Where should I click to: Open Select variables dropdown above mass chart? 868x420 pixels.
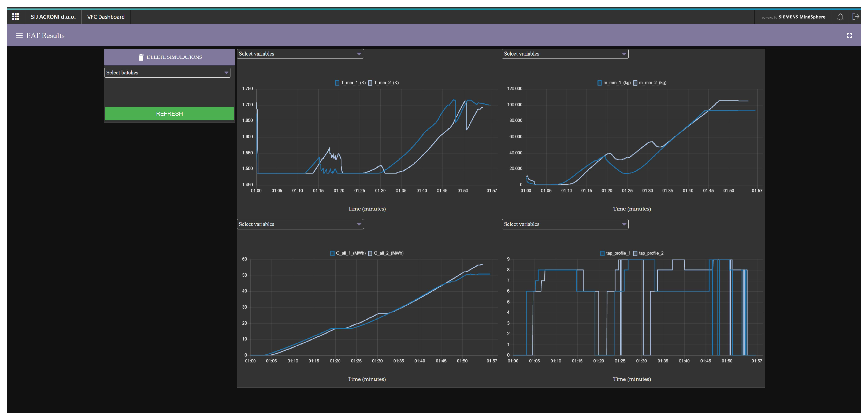tap(565, 54)
